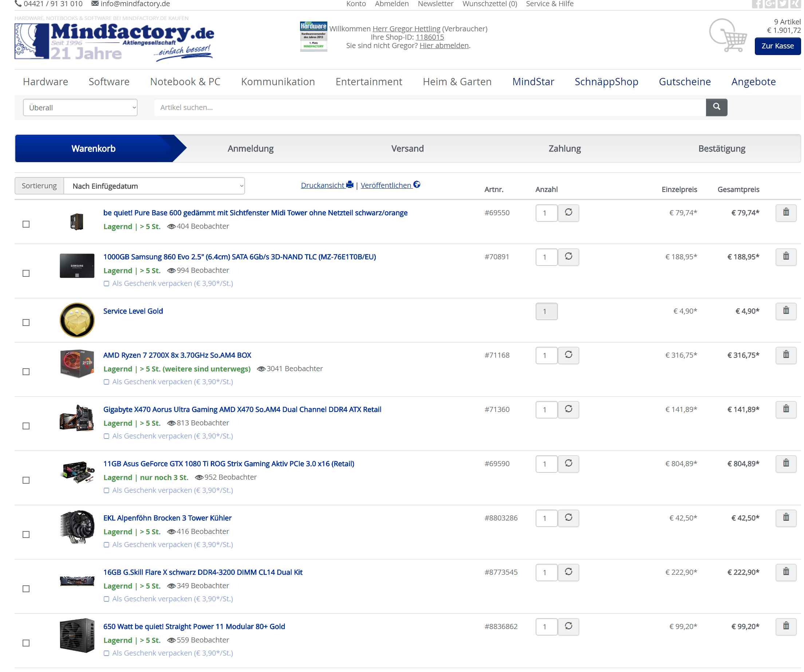Image resolution: width=804 pixels, height=672 pixels.
Task: Click the Veröffentlichen link
Action: [x=390, y=185]
